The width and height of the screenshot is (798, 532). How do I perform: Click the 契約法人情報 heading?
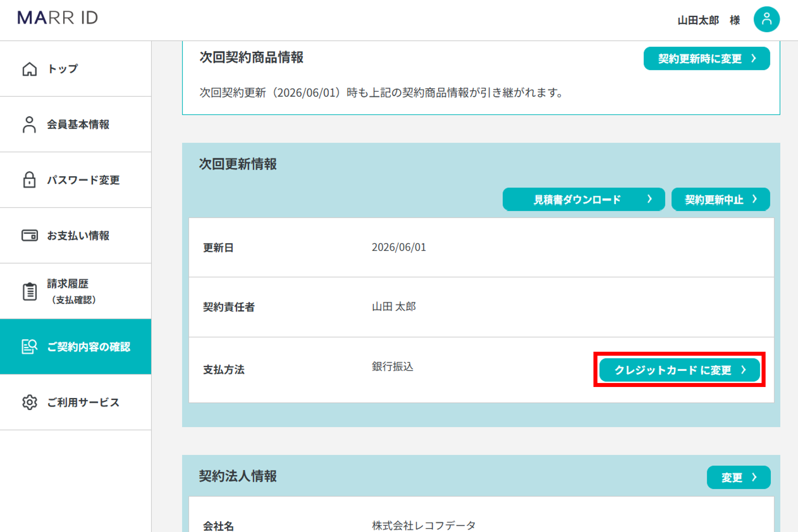pos(238,476)
